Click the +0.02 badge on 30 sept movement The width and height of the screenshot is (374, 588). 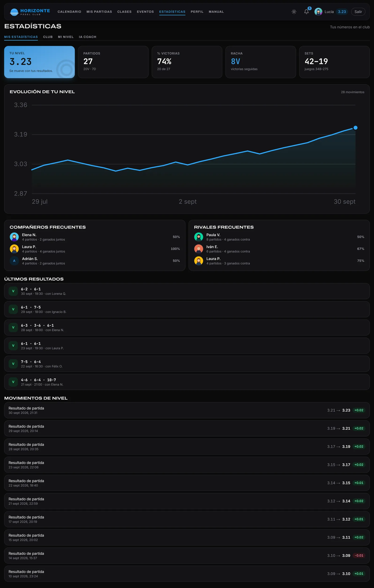[x=359, y=410]
